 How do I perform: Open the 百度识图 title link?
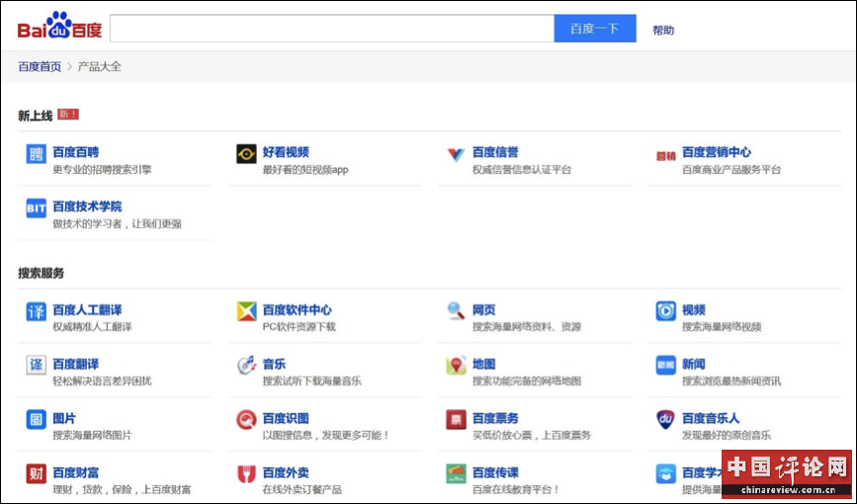[x=286, y=418]
